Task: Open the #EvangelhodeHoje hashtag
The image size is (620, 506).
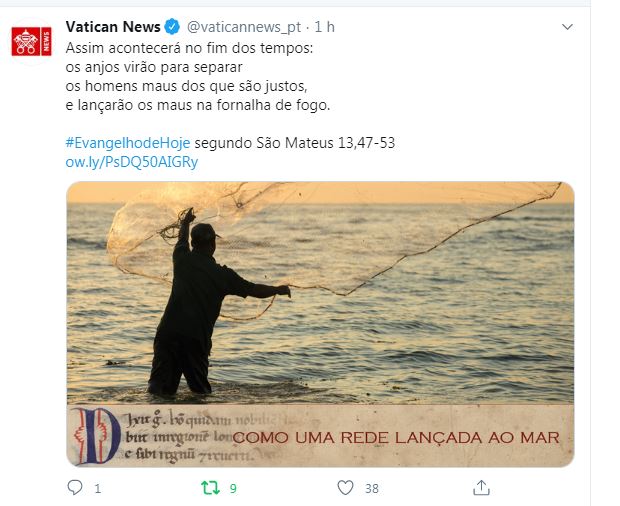Action: [128, 143]
